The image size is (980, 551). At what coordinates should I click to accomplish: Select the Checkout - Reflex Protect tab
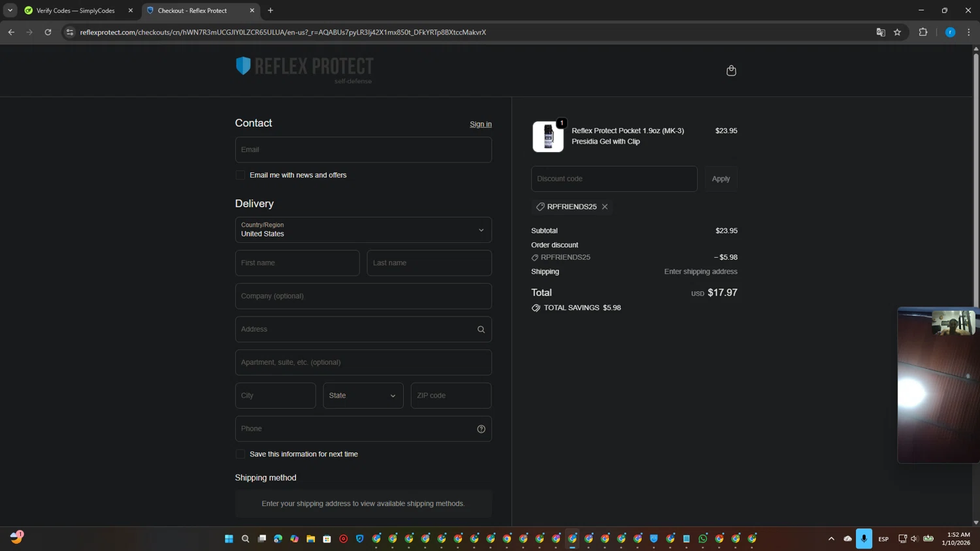[x=192, y=10]
